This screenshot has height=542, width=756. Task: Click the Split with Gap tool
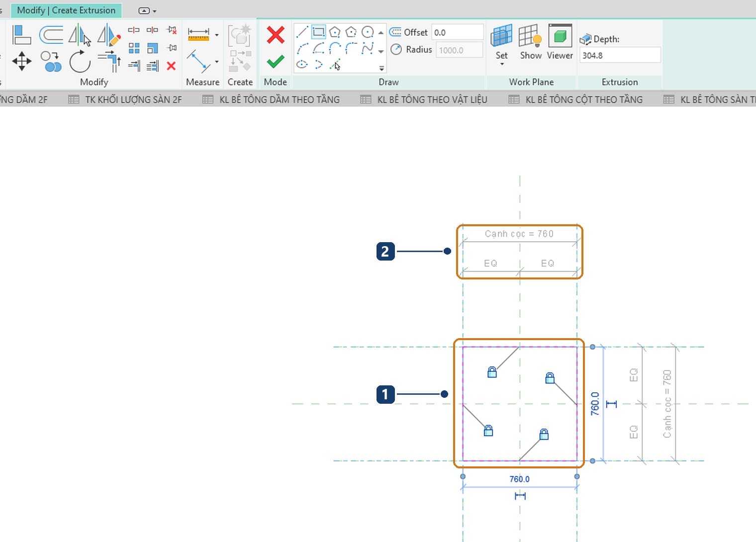pos(152,30)
